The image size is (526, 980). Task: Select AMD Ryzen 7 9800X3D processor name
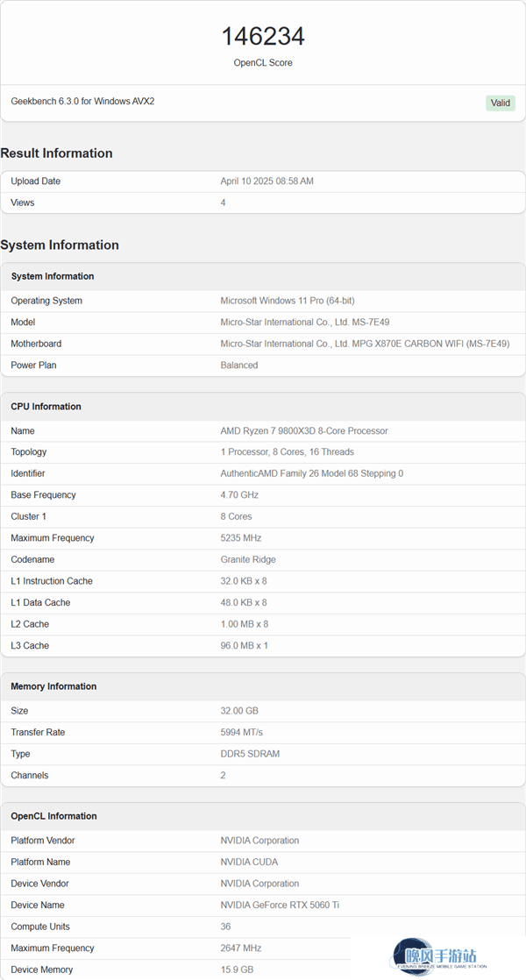[304, 430]
